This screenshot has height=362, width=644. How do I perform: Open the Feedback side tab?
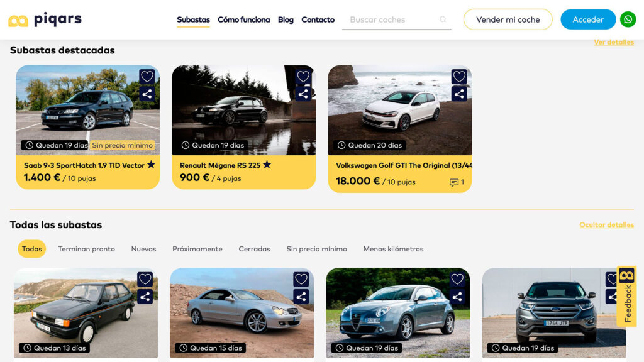coord(627,296)
